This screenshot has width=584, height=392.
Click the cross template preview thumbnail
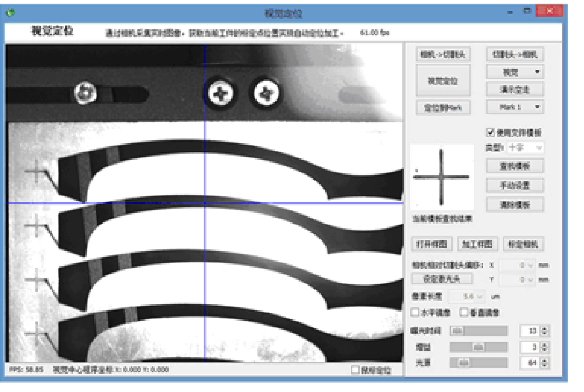pyautogui.click(x=441, y=177)
